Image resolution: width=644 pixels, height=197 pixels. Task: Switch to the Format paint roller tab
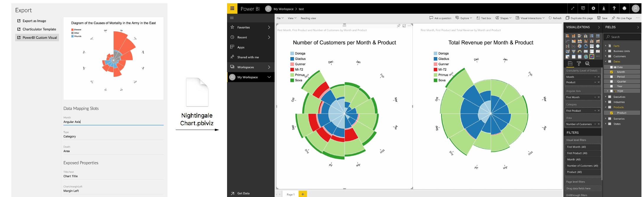(x=579, y=63)
